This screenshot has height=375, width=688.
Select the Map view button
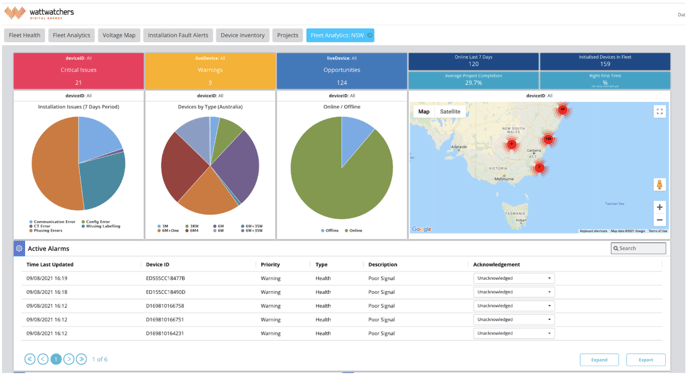point(424,111)
